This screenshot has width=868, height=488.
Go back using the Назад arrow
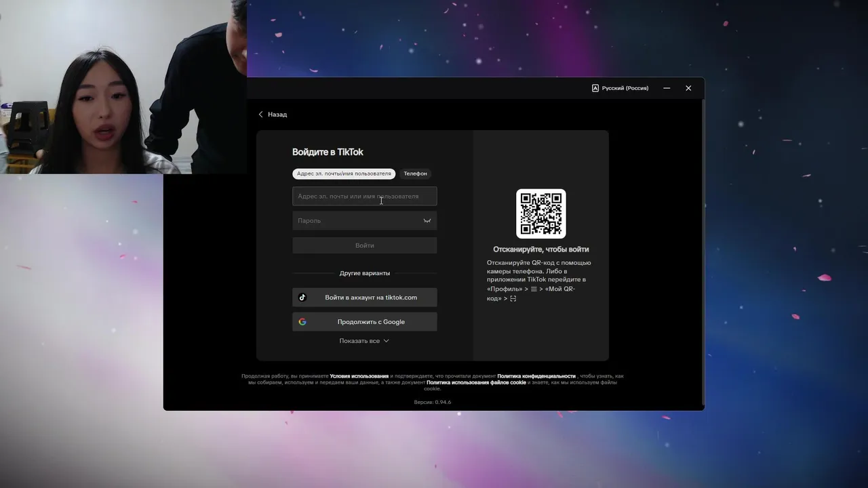pos(273,115)
